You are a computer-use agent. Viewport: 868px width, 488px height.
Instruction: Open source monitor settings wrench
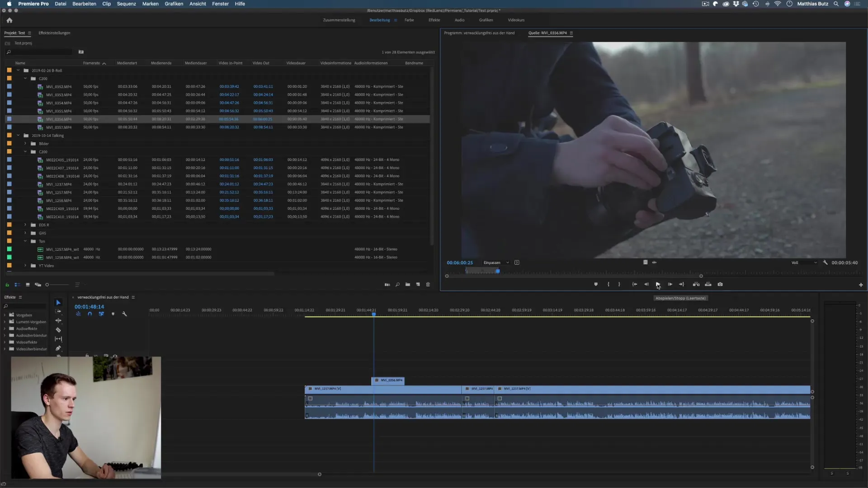click(825, 263)
